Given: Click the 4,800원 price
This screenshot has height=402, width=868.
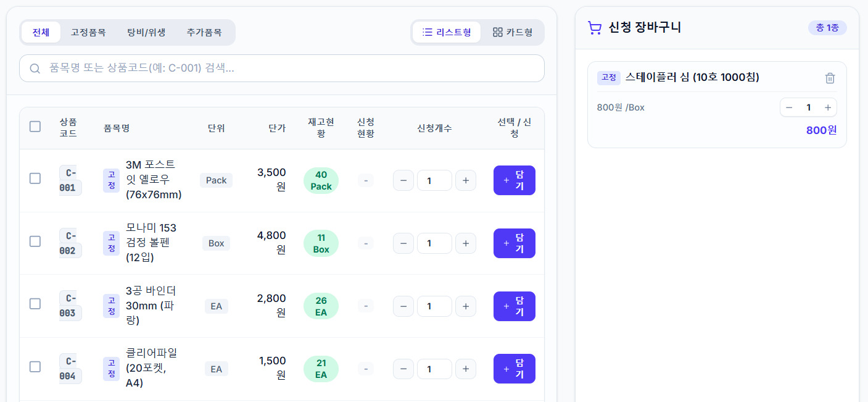Looking at the screenshot, I should coord(271,243).
